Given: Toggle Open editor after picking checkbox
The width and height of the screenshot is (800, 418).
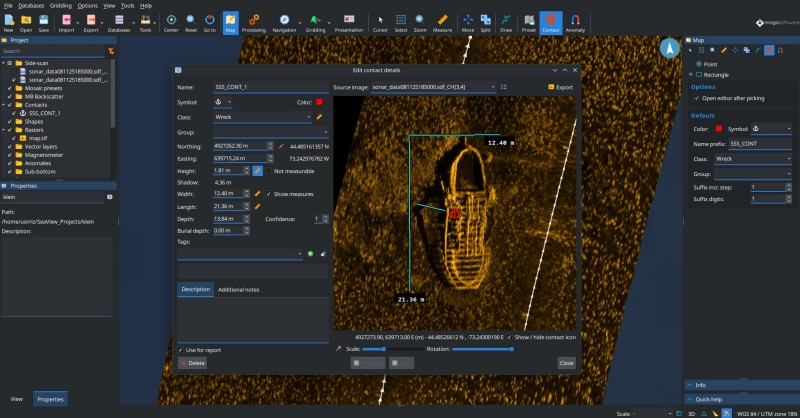Looking at the screenshot, I should click(696, 98).
